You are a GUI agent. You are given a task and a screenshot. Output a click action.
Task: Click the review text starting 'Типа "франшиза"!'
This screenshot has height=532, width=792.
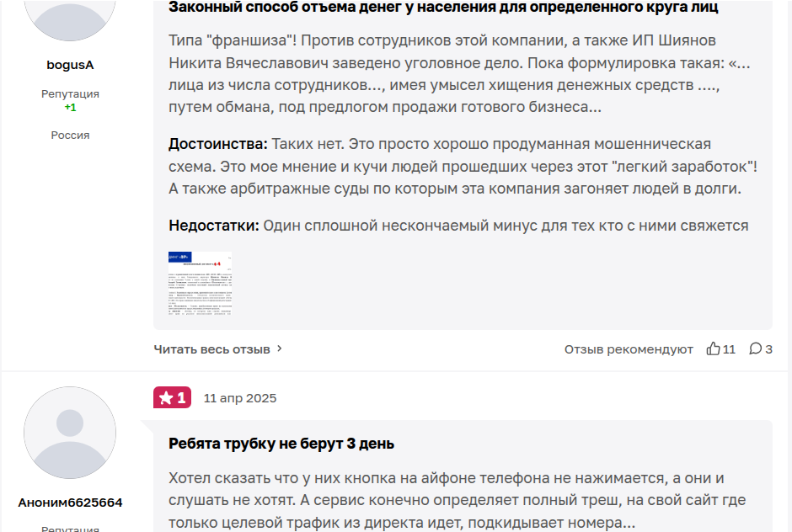(460, 74)
